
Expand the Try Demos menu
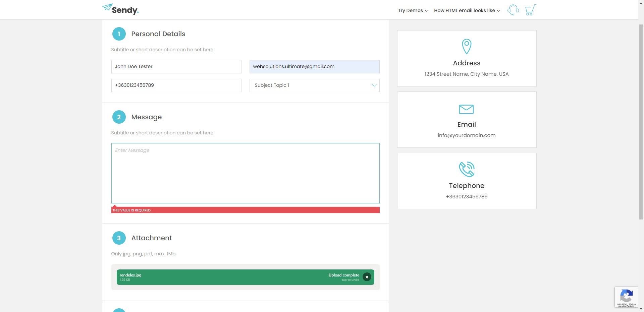(x=413, y=10)
